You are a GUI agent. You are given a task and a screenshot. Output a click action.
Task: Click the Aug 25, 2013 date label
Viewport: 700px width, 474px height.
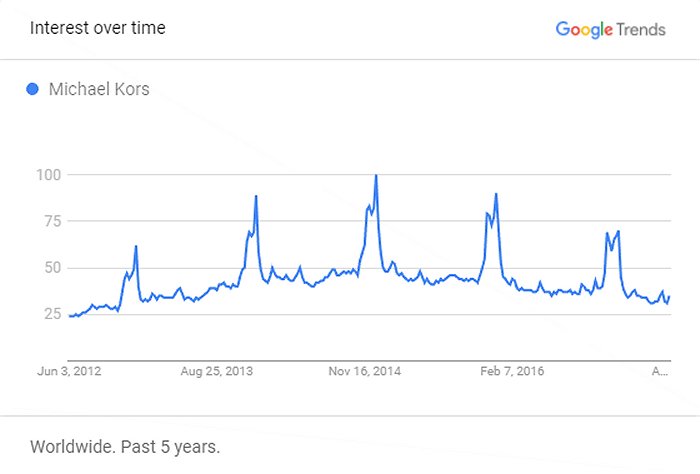pos(216,371)
